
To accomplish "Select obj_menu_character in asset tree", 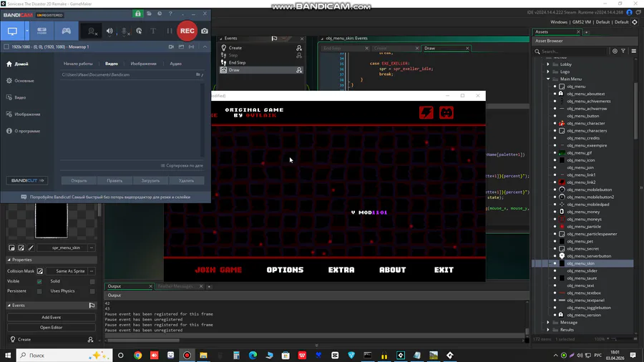I will pos(585,124).
